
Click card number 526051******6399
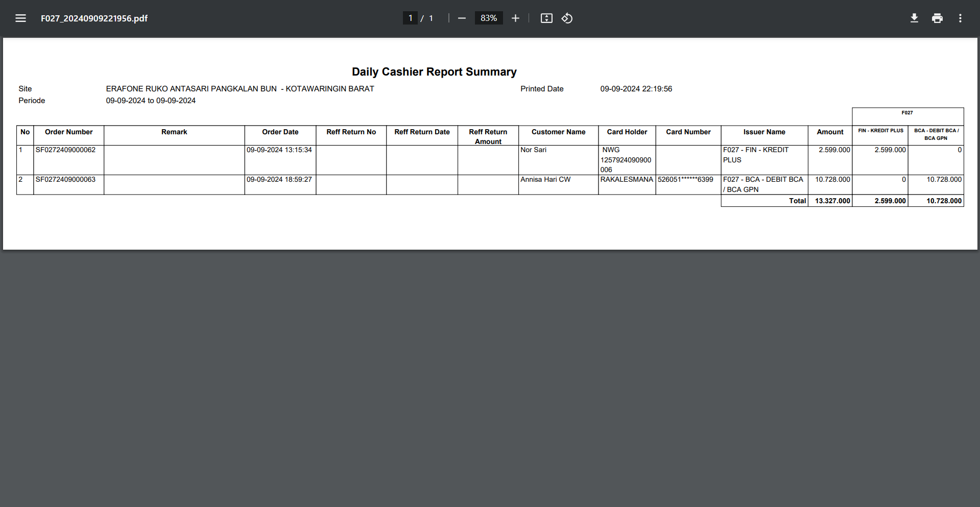tap(685, 180)
